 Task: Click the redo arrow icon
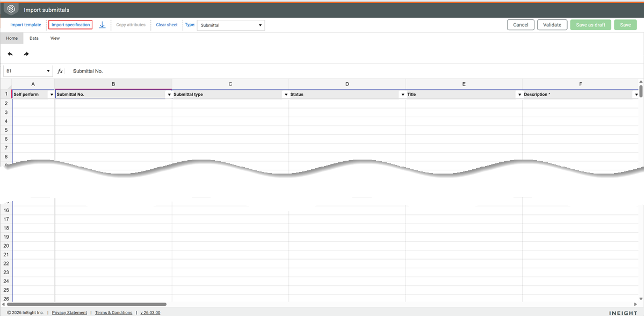coord(26,54)
